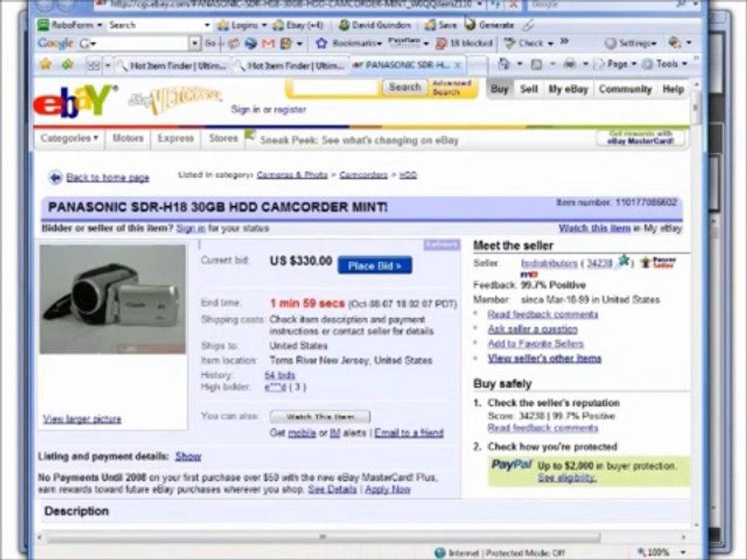Image resolution: width=747 pixels, height=560 pixels.
Task: Click the blue globe icon in Google toolbar
Action: click(251, 44)
